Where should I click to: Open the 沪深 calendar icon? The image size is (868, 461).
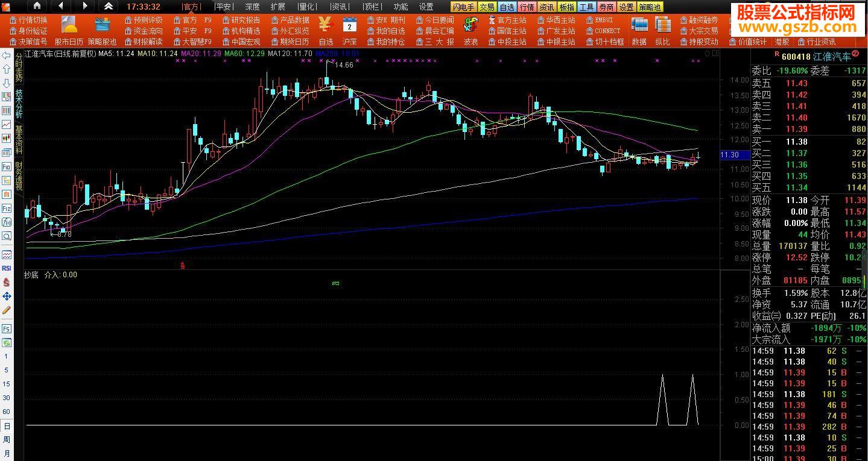point(350,25)
